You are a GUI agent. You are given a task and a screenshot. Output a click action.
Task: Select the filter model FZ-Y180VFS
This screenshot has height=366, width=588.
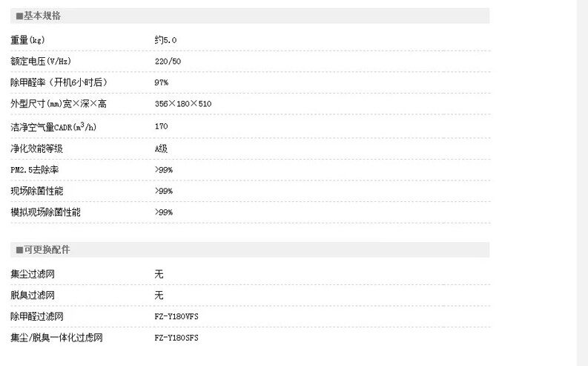click(176, 317)
